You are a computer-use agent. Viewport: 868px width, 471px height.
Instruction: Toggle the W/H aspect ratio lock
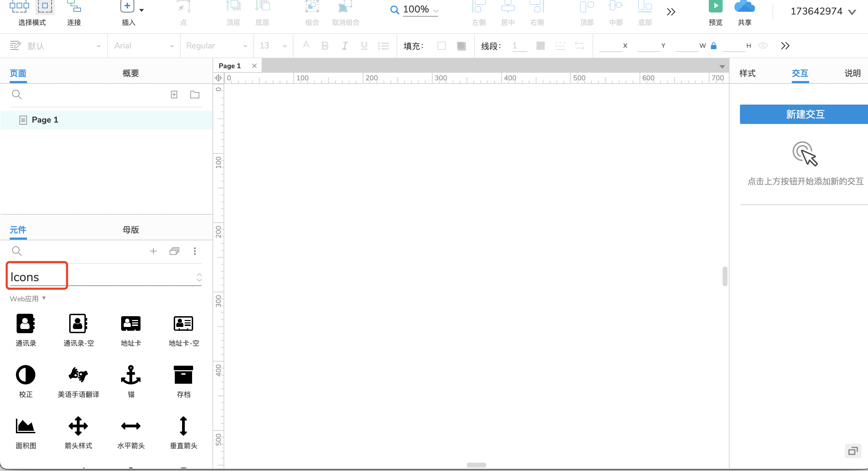tap(714, 45)
